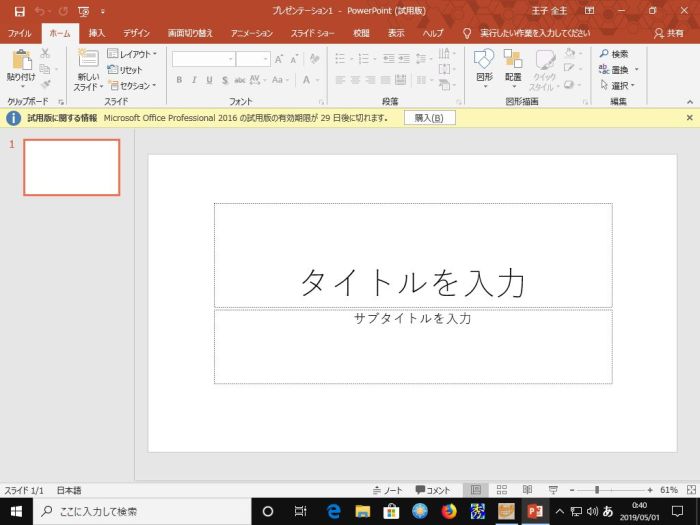Viewport: 700px width, 525px height.
Task: Click the Reset (リセット) button
Action: (x=125, y=70)
